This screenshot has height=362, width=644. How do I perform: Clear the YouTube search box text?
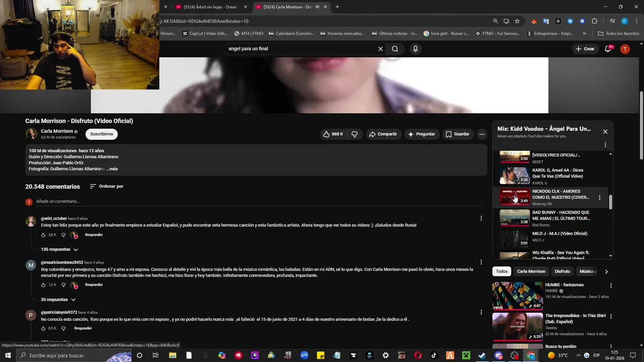click(x=380, y=49)
